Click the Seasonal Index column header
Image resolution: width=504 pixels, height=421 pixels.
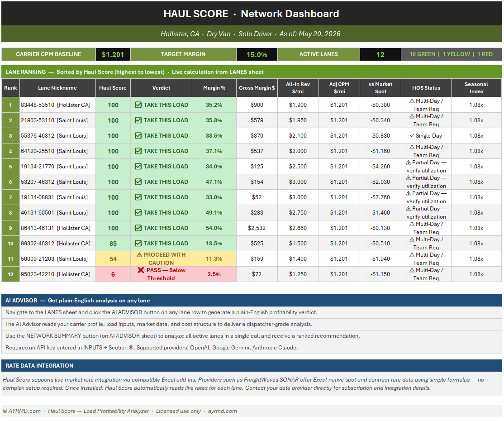pyautogui.click(x=476, y=88)
